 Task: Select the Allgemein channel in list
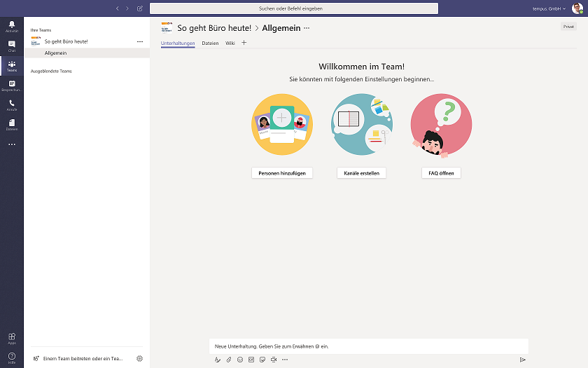pyautogui.click(x=87, y=53)
